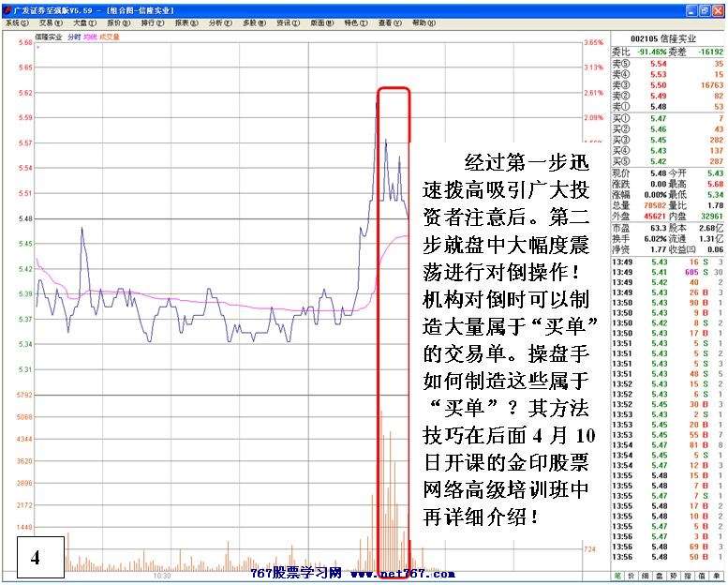The width and height of the screenshot is (728, 585).
Task: Open the 帮助(H) menu
Action: [x=423, y=22]
